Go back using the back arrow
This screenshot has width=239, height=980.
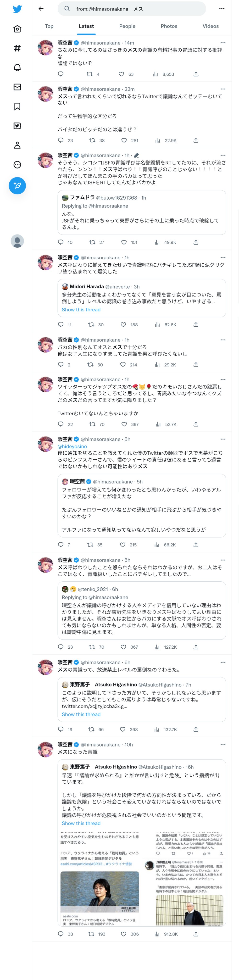[41, 9]
